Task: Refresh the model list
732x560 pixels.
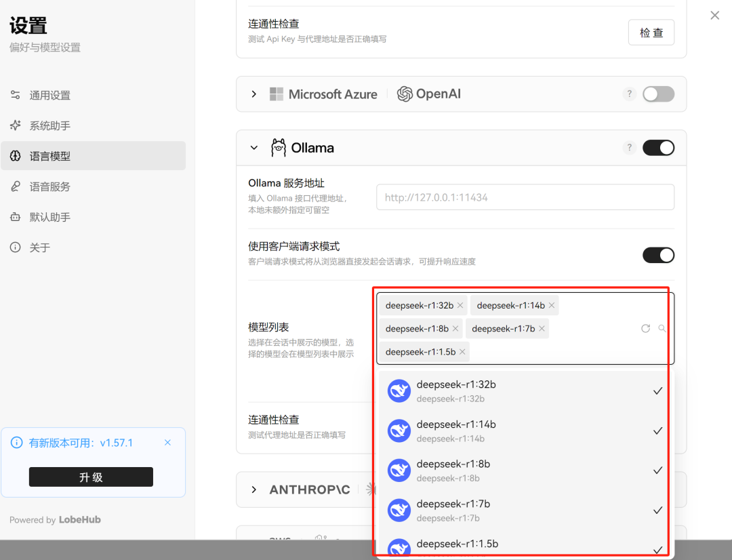Action: click(646, 328)
